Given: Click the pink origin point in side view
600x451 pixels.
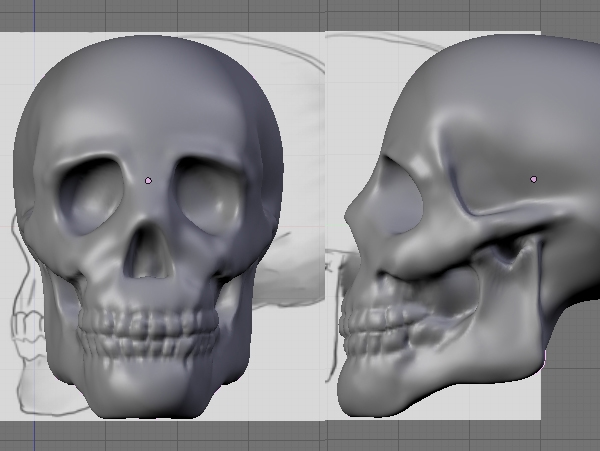Looking at the screenshot, I should 533,179.
